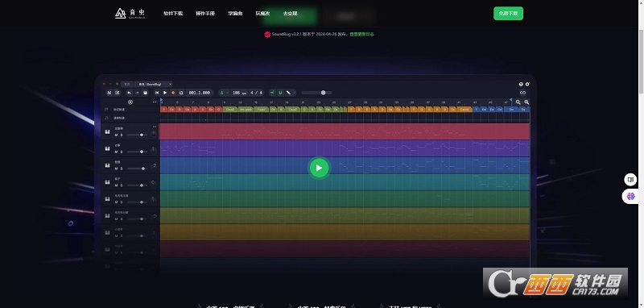This screenshot has width=644, height=308.
Task: Turn the purple track's pan knob
Action: 154,151
